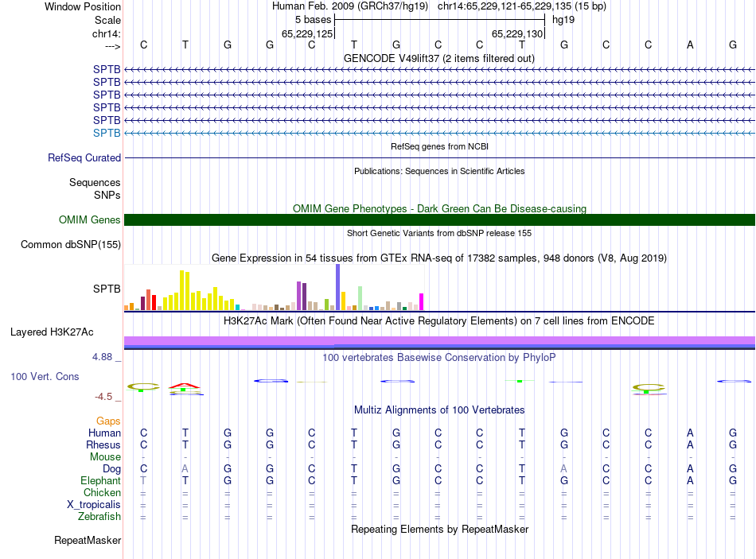This screenshot has width=756, height=559.
Task: Select the Scale label
Action: click(107, 20)
